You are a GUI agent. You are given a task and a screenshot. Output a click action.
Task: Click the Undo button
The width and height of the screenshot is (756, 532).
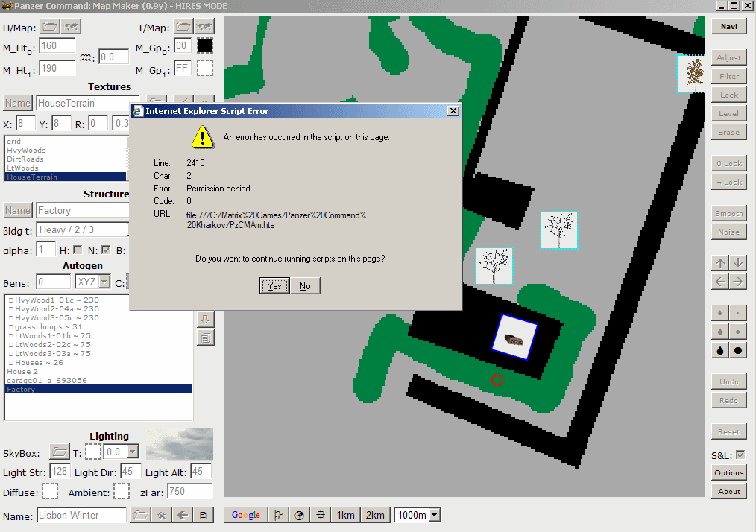point(729,381)
